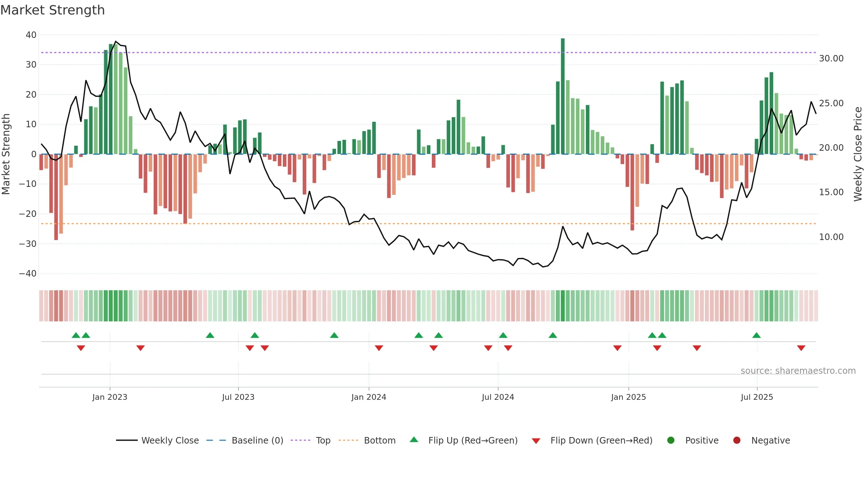The width and height of the screenshot is (868, 488).
Task: Click the orange dotted Bottom legend marker
Action: click(x=349, y=440)
